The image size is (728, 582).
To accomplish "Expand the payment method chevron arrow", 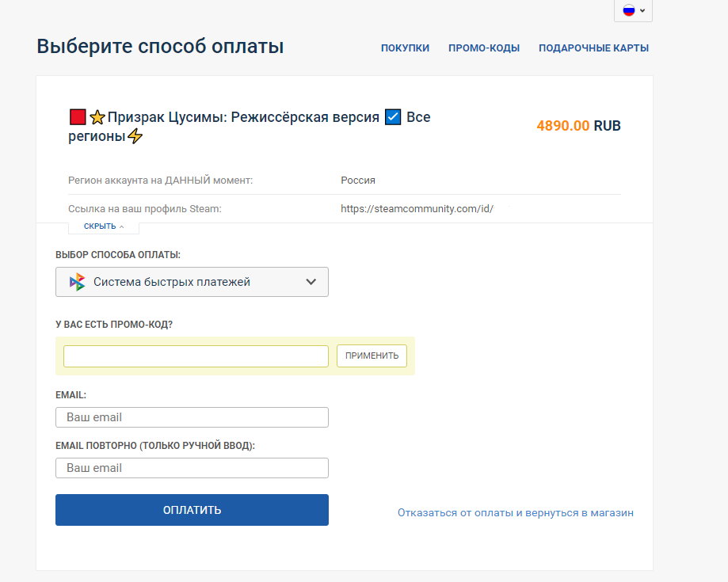I will (x=311, y=282).
